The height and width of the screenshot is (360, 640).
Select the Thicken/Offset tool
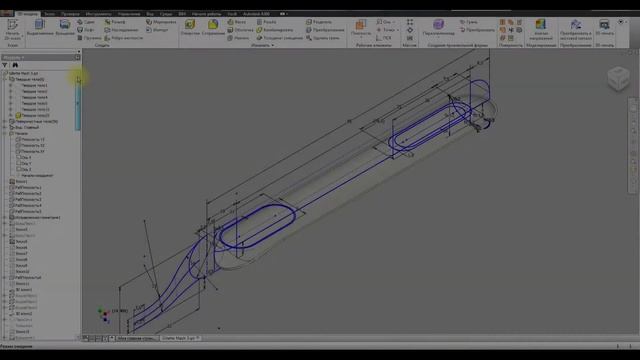click(x=280, y=38)
